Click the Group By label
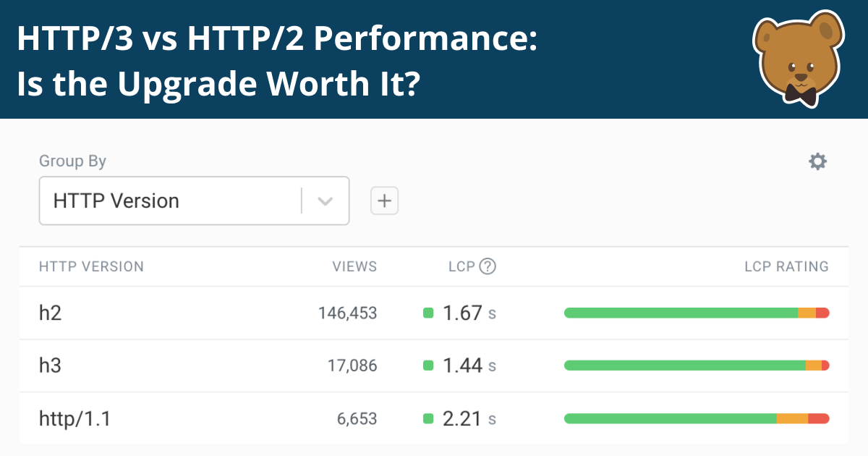 (x=72, y=161)
